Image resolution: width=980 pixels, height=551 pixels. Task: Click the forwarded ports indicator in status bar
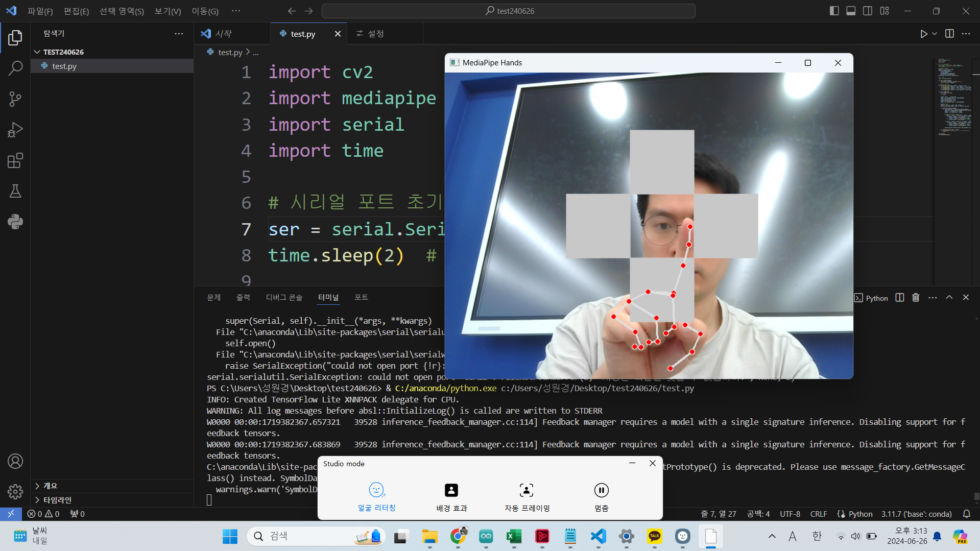78,514
